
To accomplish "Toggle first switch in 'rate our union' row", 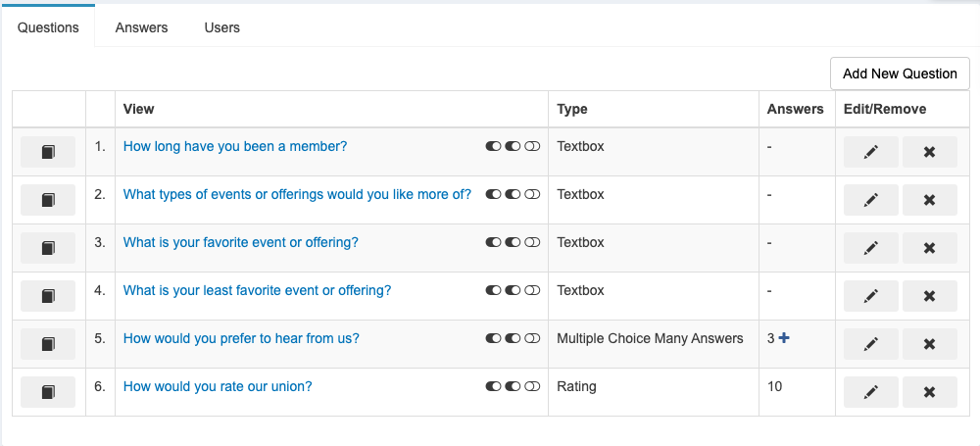I will (493, 386).
